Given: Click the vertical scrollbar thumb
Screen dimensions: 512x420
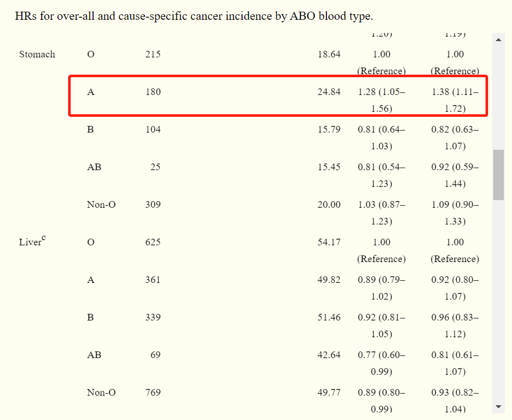Looking at the screenshot, I should point(498,175).
